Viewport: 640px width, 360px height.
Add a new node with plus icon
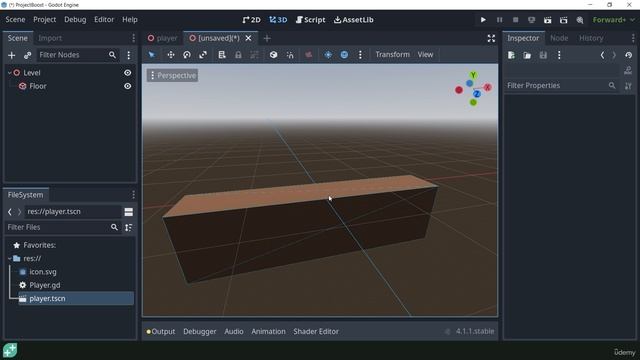tap(11, 55)
